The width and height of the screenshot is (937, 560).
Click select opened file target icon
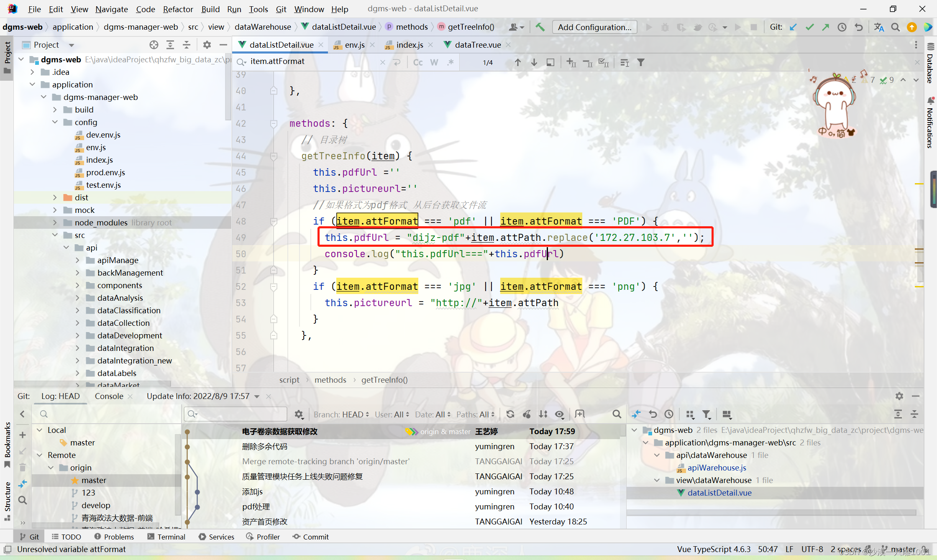pyautogui.click(x=154, y=45)
